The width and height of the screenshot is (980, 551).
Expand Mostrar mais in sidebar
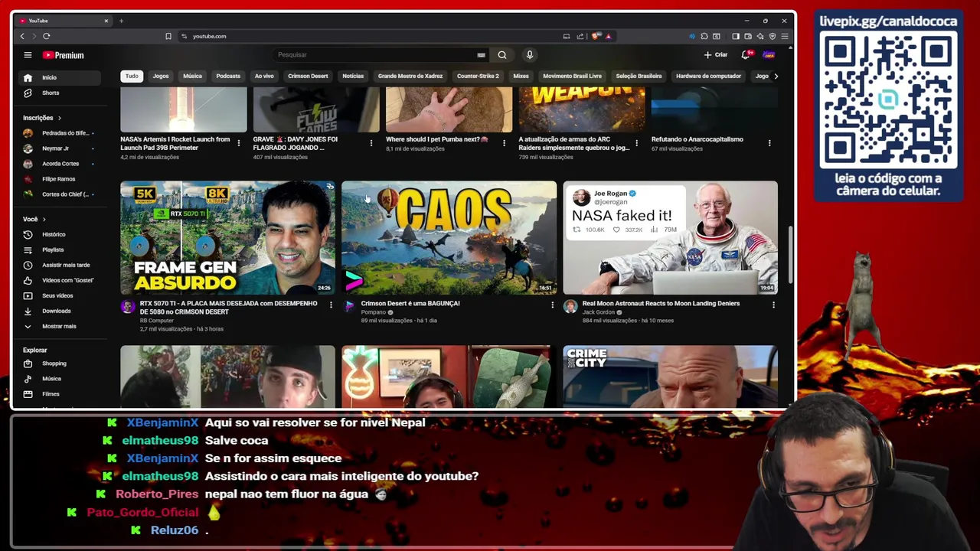point(60,326)
